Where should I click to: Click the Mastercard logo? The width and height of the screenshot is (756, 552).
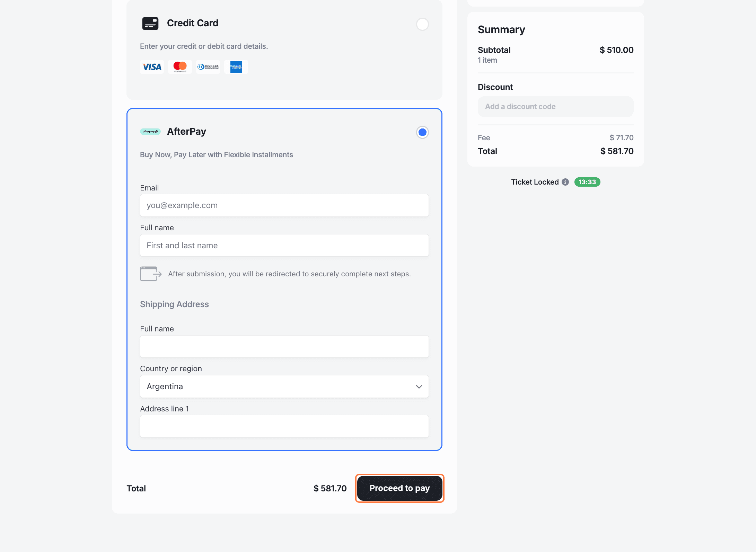click(x=180, y=67)
